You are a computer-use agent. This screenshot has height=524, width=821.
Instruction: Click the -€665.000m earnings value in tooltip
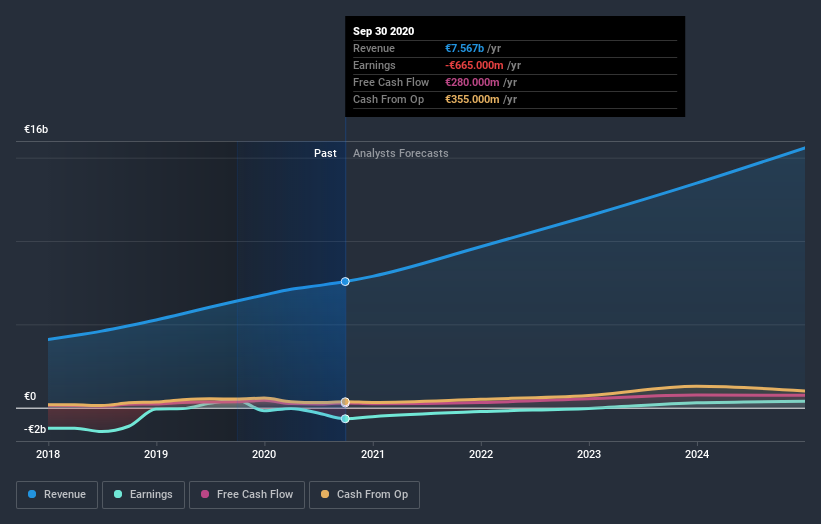click(x=474, y=65)
